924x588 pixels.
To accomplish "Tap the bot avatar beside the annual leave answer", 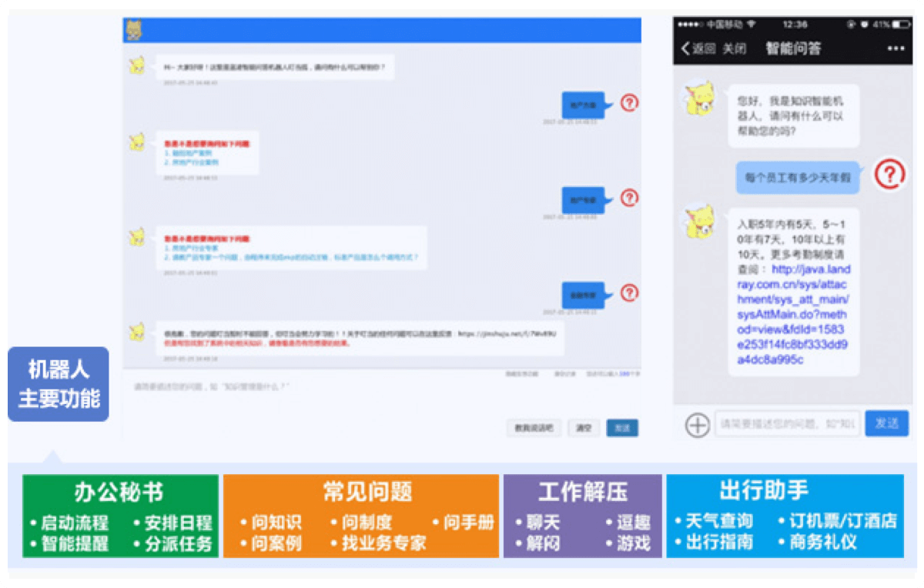I will (701, 222).
